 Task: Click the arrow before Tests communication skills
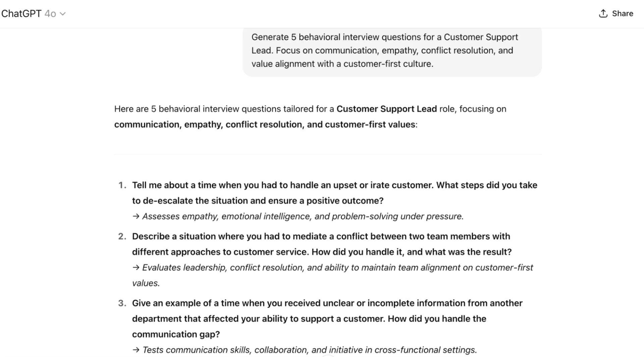(x=136, y=350)
